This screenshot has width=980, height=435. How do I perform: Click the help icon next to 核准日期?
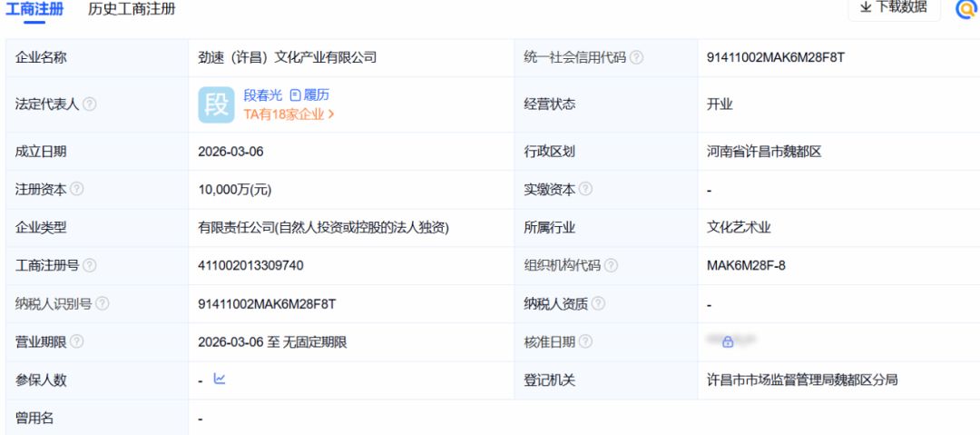(585, 341)
